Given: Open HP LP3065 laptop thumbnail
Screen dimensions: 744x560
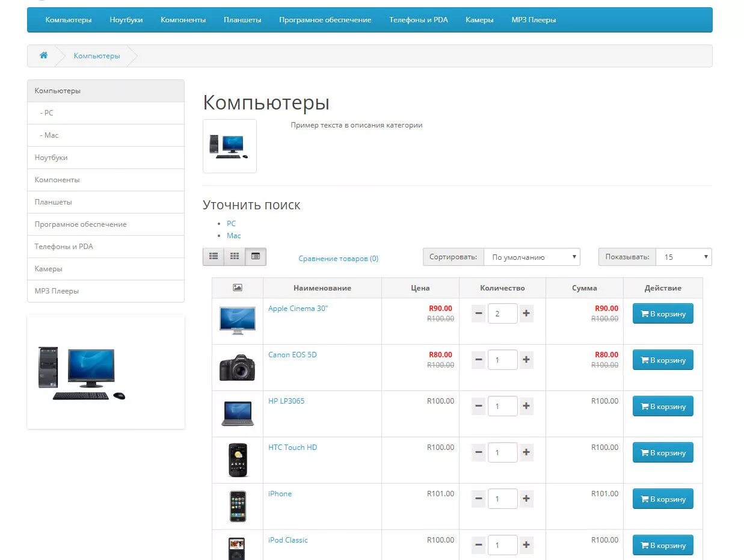Looking at the screenshot, I should (x=238, y=413).
